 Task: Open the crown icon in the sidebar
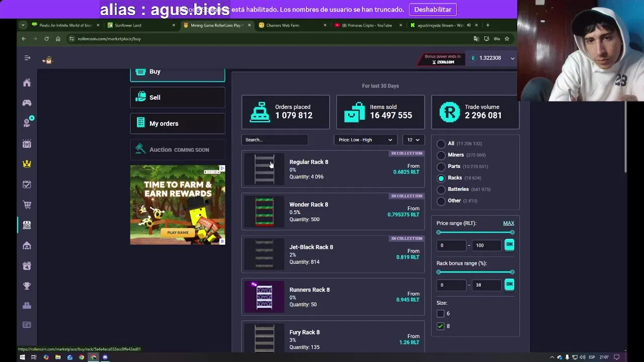27,164
